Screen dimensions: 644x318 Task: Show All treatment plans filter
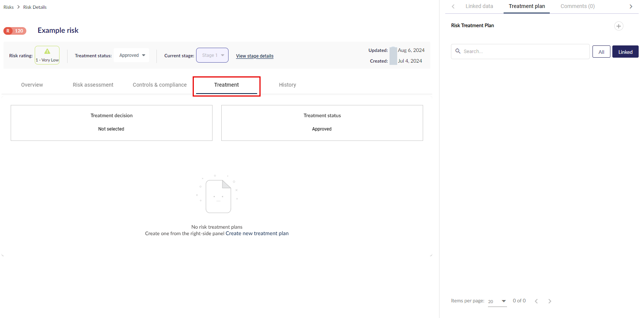(x=601, y=52)
